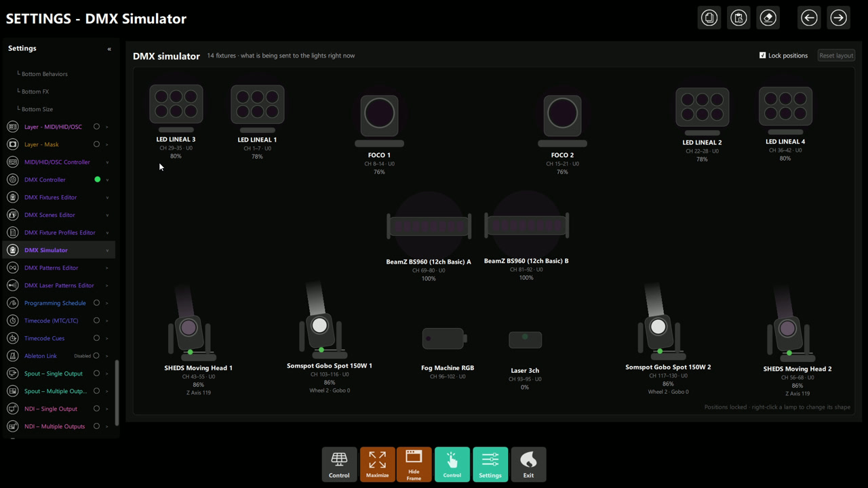
Task: Click the DMX Patterns Editor sidebar icon
Action: (x=12, y=268)
